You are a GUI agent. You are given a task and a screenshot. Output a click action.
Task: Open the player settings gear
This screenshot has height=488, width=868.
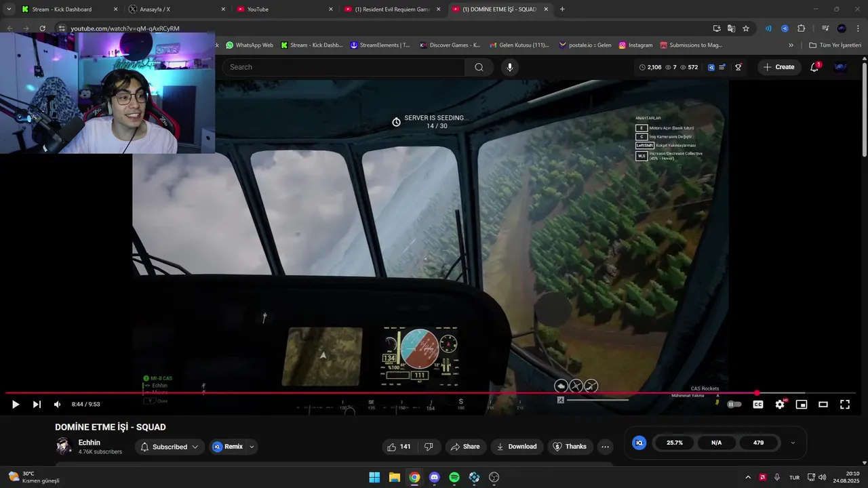click(780, 405)
